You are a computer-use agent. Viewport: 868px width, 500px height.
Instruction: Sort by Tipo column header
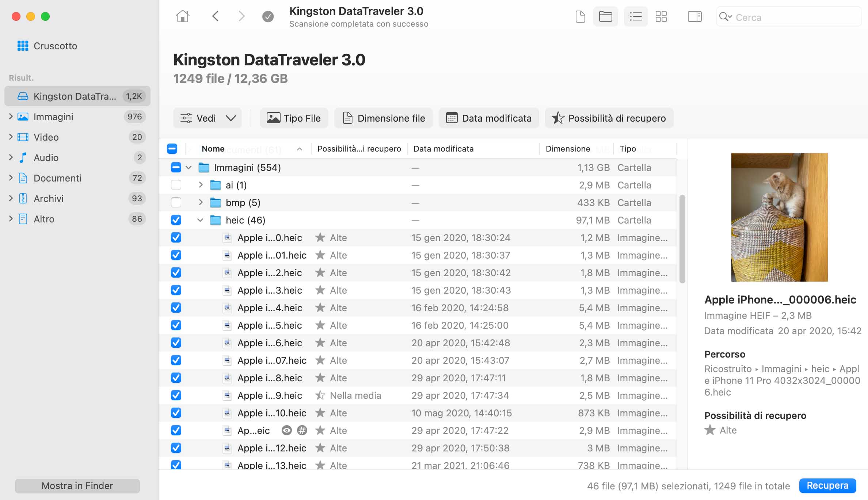click(645, 149)
